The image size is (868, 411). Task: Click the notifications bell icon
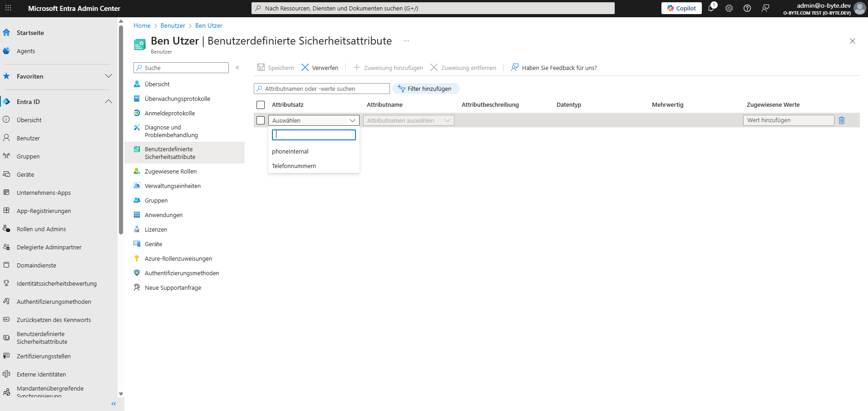pos(711,8)
